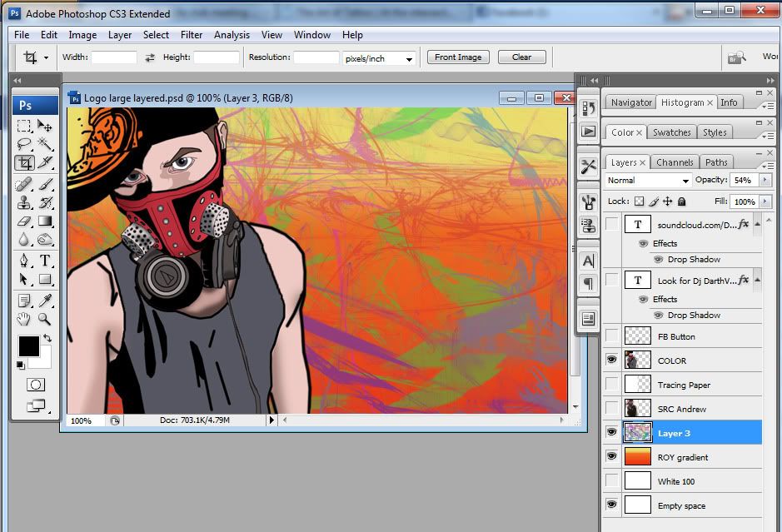Swap foreground and background colors
The image size is (782, 532).
tap(47, 338)
